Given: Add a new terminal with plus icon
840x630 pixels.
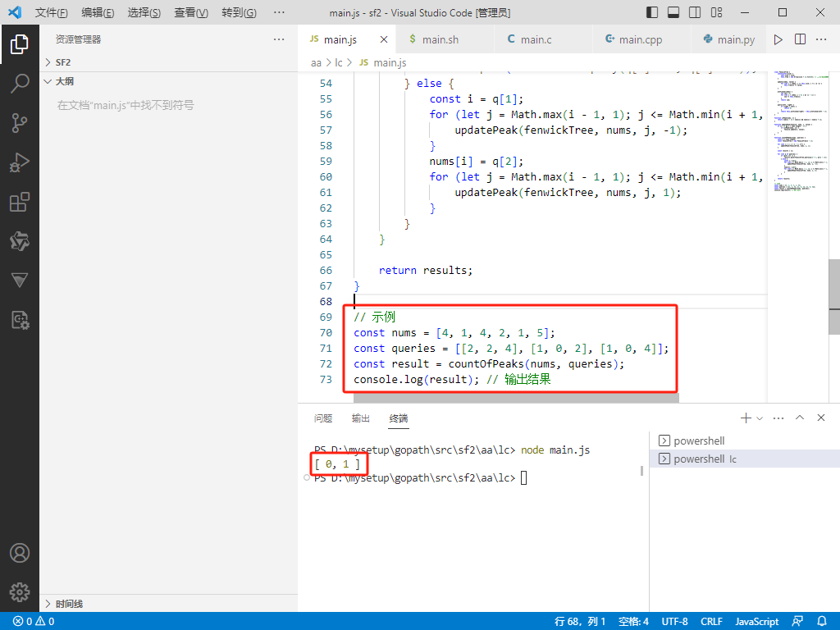Looking at the screenshot, I should point(746,418).
